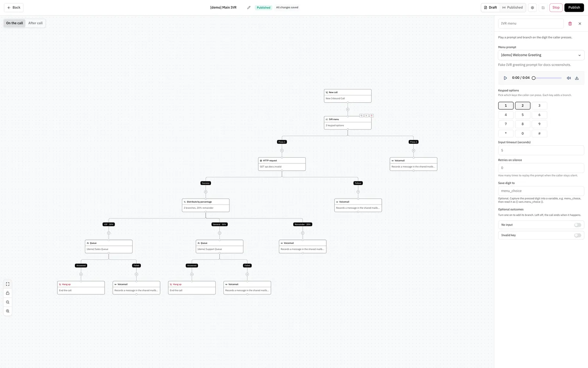The width and height of the screenshot is (588, 368).
Task: Play the Welcome Greeting audio
Action: 505,78
